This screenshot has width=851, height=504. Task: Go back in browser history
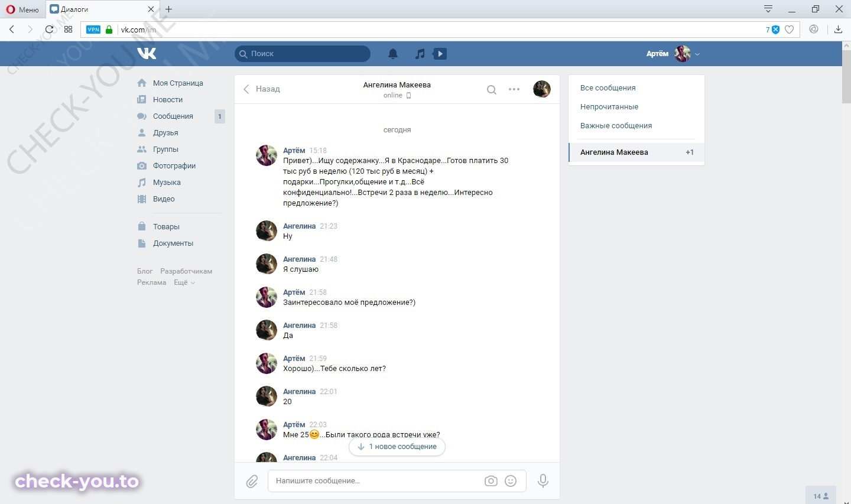[x=12, y=29]
